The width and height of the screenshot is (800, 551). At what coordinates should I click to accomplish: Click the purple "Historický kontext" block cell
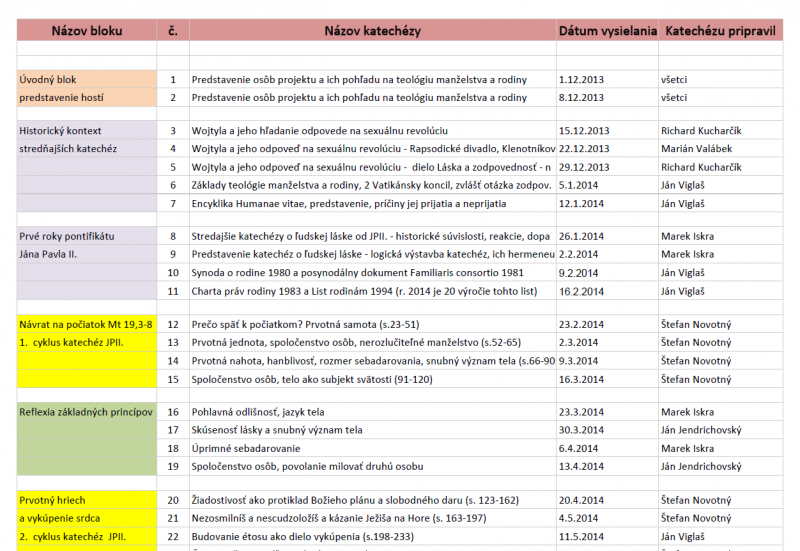[85, 131]
